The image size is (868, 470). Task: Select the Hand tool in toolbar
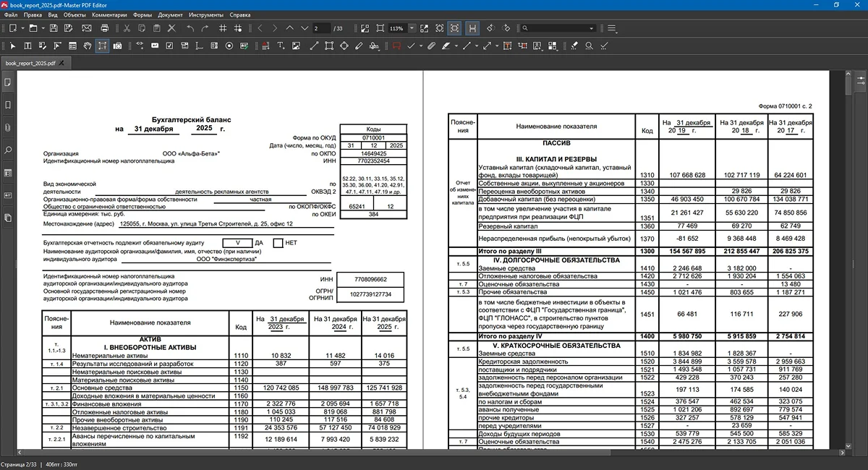pos(87,46)
